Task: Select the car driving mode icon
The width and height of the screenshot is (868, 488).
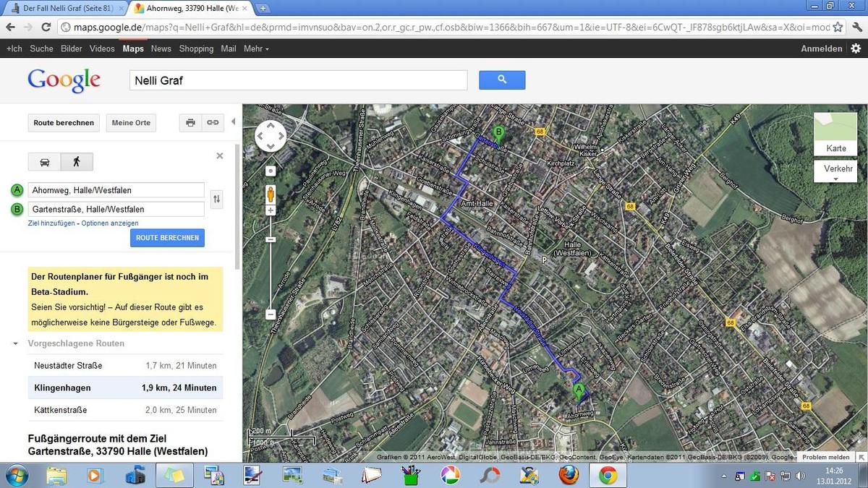Action: (45, 162)
